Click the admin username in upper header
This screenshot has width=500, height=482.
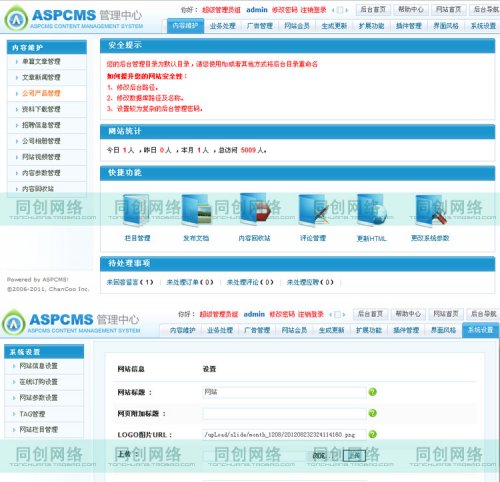[257, 10]
